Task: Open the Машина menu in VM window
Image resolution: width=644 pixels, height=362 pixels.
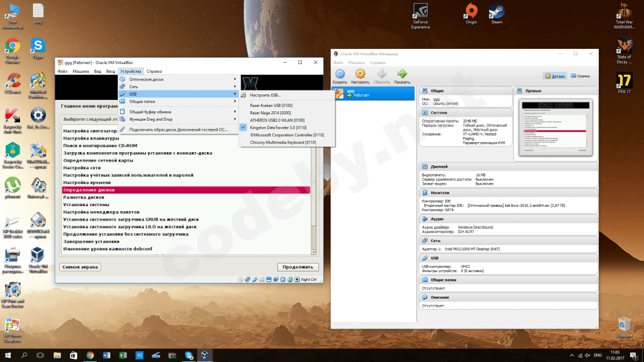Action: pos(80,72)
